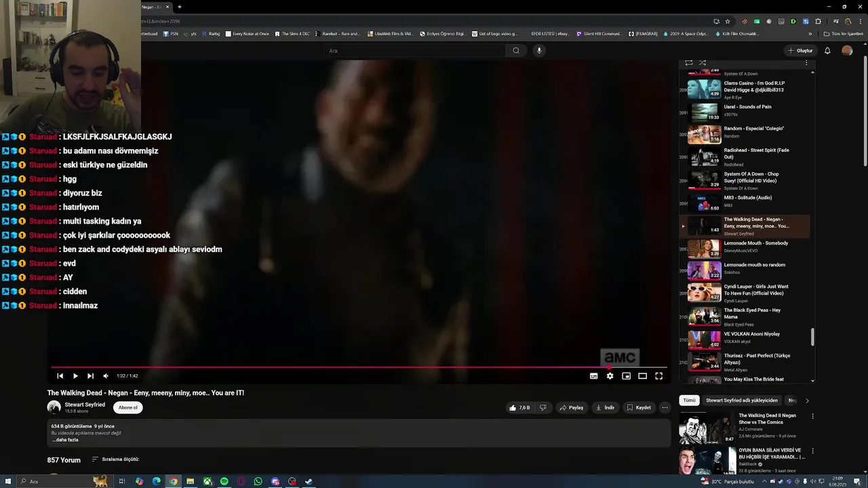This screenshot has width=868, height=488.
Task: Dislike the video with thumbs down
Action: 542,407
